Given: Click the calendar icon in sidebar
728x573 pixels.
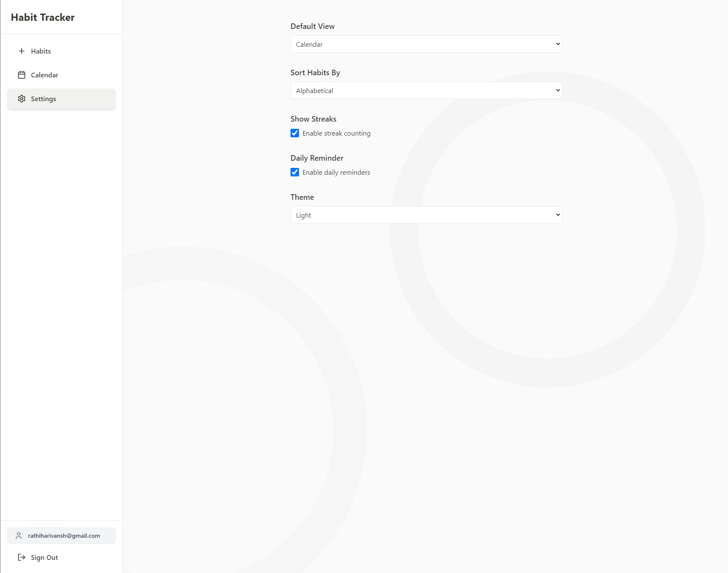Looking at the screenshot, I should point(22,75).
